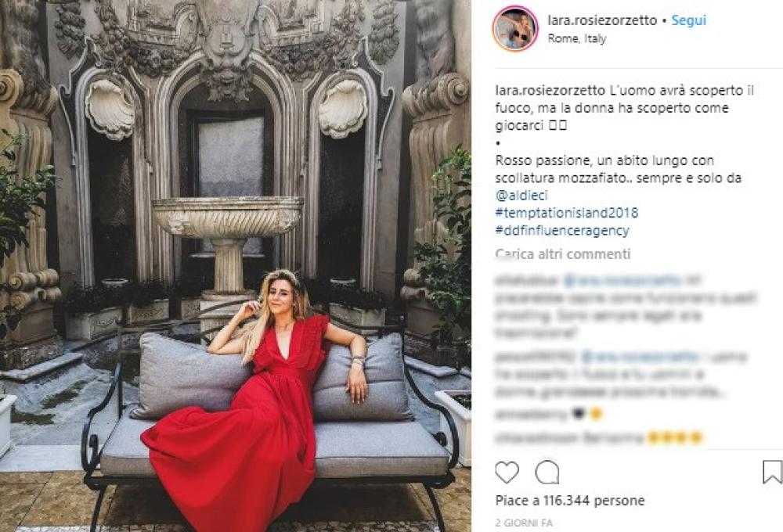Open the @aldieci mention

[521, 195]
